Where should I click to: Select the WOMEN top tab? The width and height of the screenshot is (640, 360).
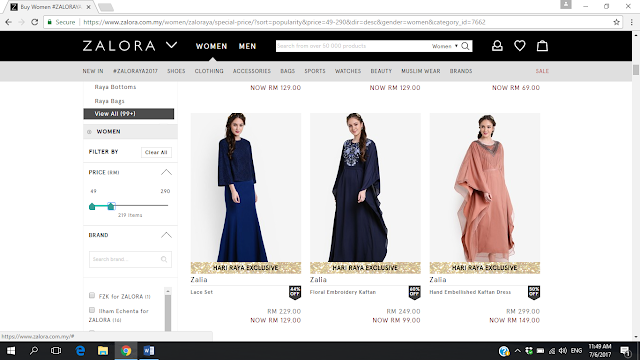[211, 46]
